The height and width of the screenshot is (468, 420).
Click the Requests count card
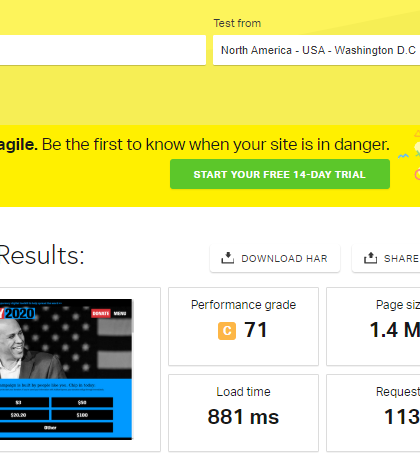point(373,413)
